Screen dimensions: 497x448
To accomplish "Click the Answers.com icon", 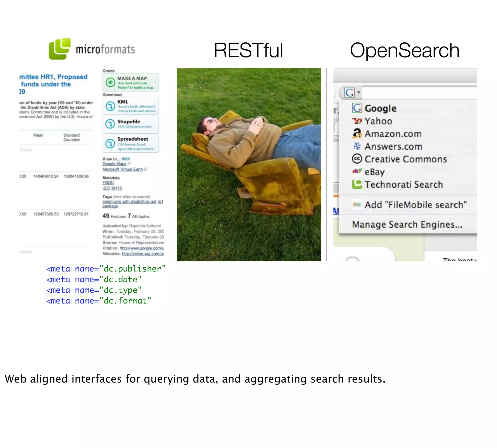I will click(356, 146).
